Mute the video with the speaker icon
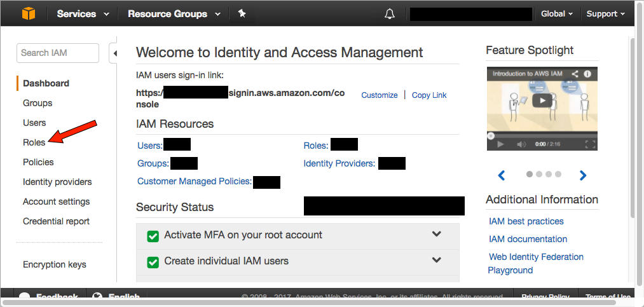Image resolution: width=644 pixels, height=307 pixels. (x=521, y=144)
